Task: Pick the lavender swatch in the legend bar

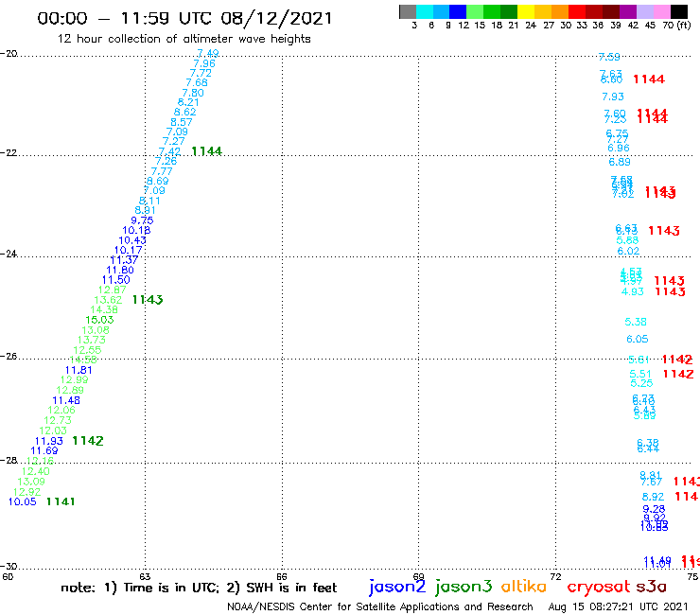Action: 644,11
